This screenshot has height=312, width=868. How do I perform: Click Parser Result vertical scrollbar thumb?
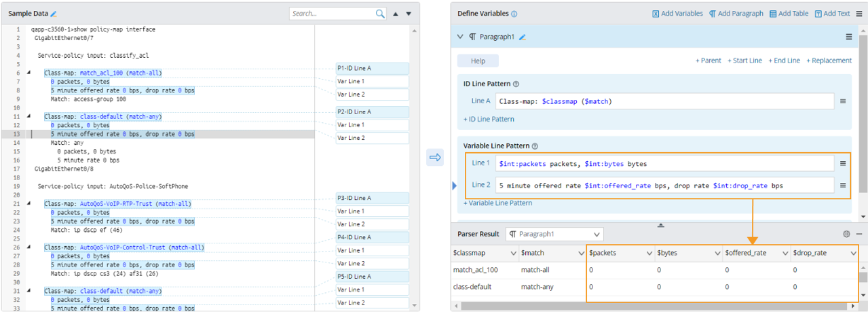(863, 277)
